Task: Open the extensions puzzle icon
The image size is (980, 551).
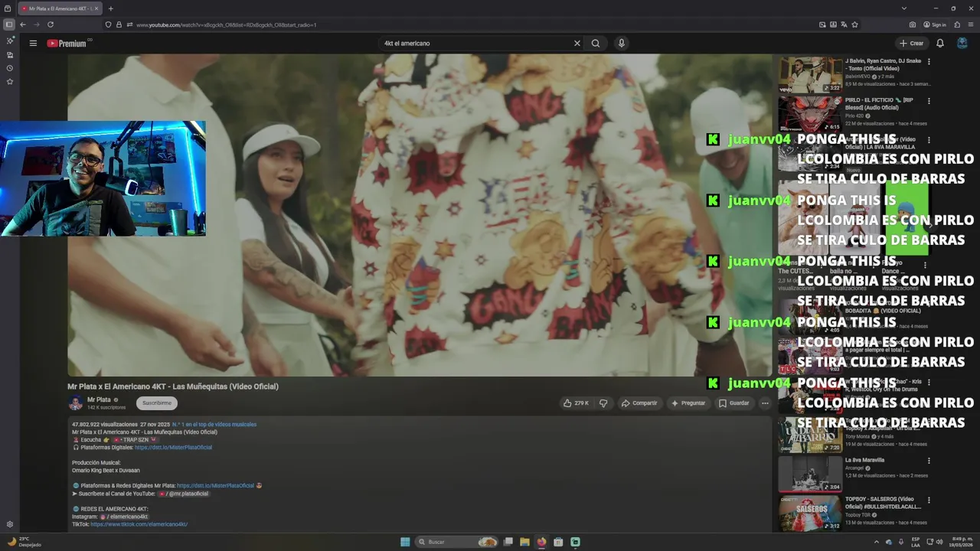Action: coord(957,24)
